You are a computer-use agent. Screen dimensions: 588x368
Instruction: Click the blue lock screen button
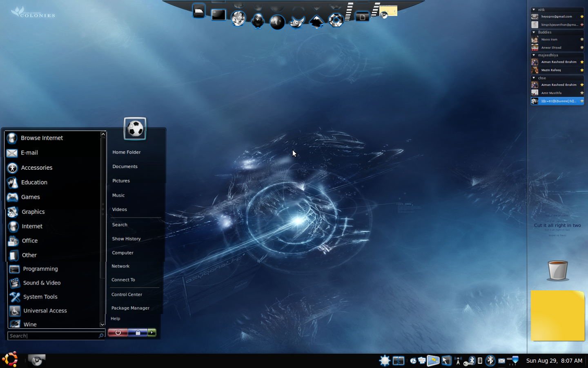pyautogui.click(x=138, y=332)
